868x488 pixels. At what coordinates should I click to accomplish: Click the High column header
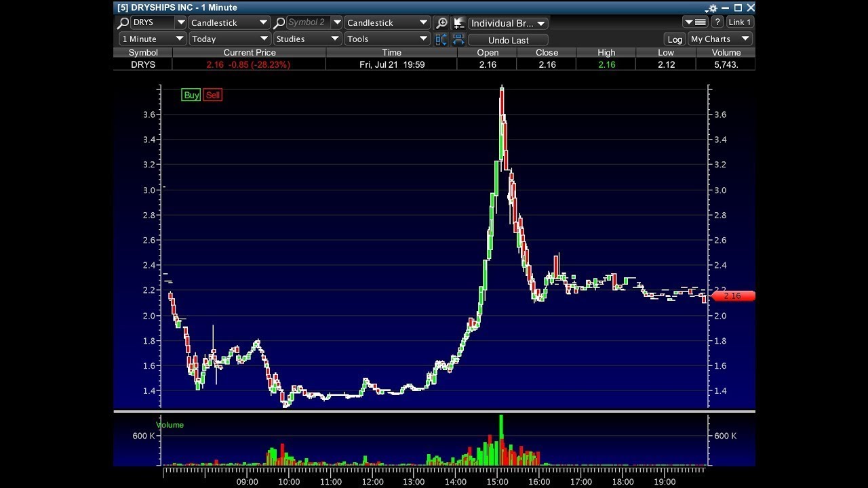[606, 52]
